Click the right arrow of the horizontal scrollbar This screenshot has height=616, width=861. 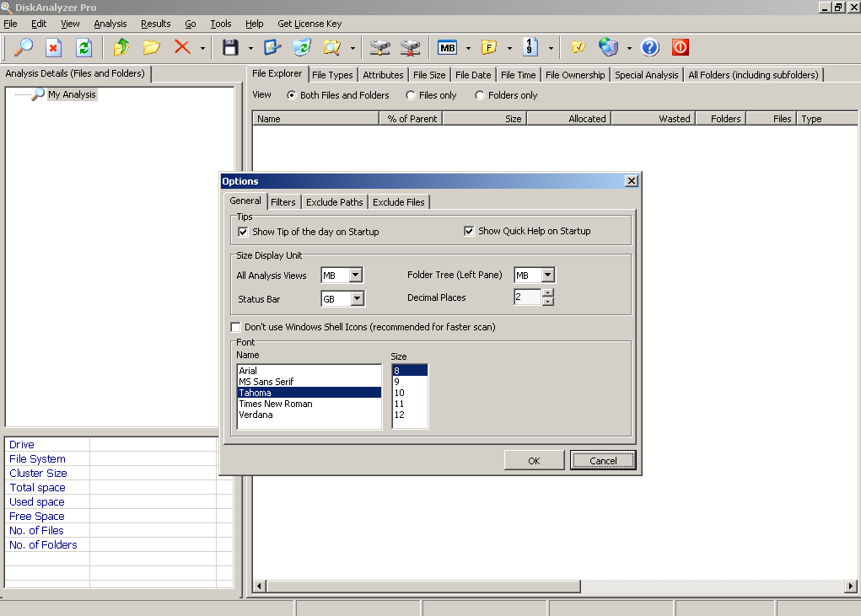click(851, 587)
